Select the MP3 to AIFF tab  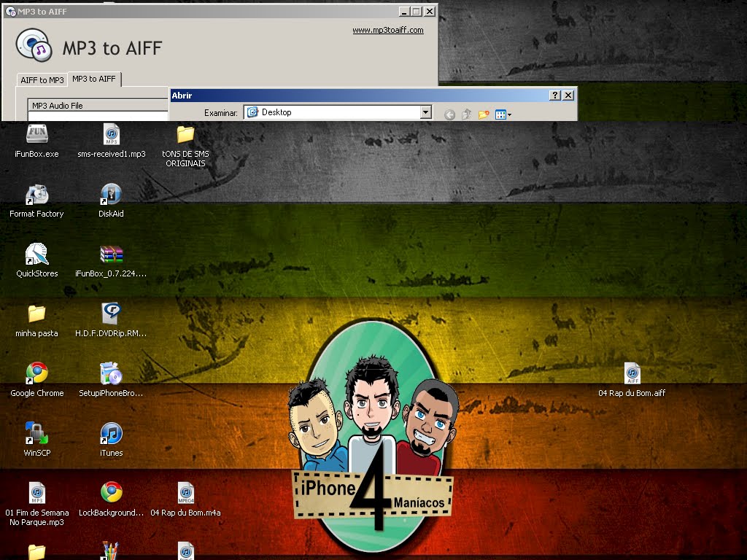click(x=94, y=79)
